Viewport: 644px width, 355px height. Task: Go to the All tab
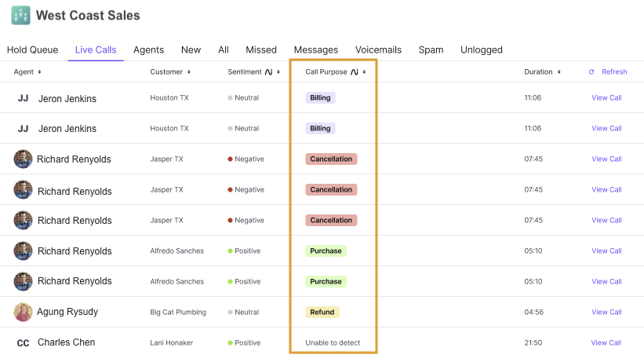click(x=224, y=49)
